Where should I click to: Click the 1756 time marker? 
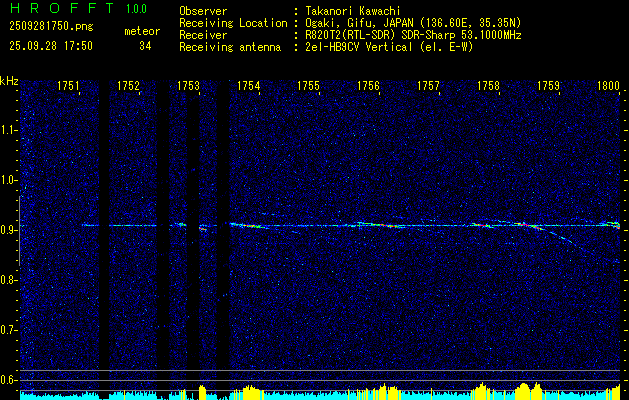coord(368,85)
